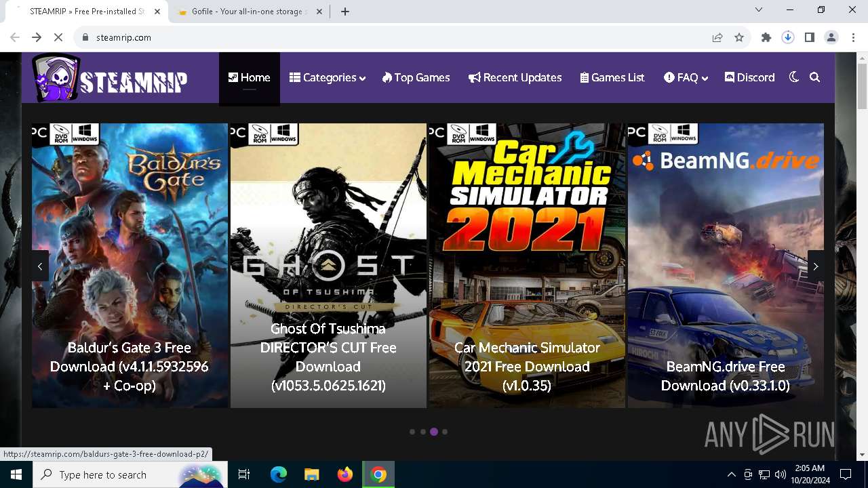Open Chrome downloads icon
Screen dimensions: 868x488
788,37
